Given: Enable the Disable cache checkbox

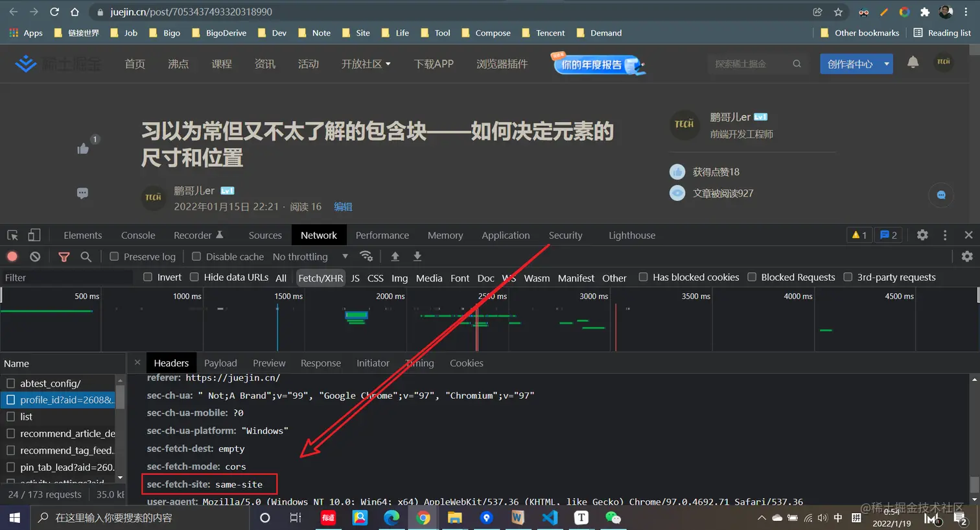Looking at the screenshot, I should coord(196,256).
